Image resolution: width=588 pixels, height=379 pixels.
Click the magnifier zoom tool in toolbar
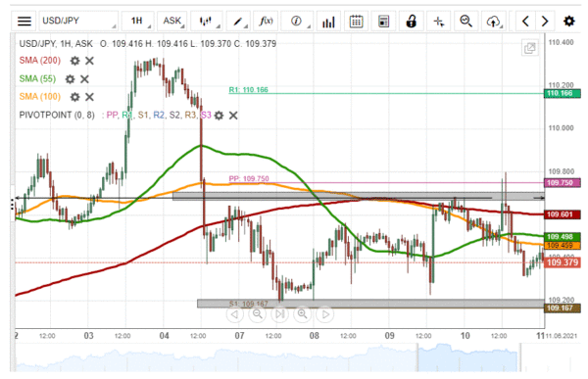(x=466, y=21)
